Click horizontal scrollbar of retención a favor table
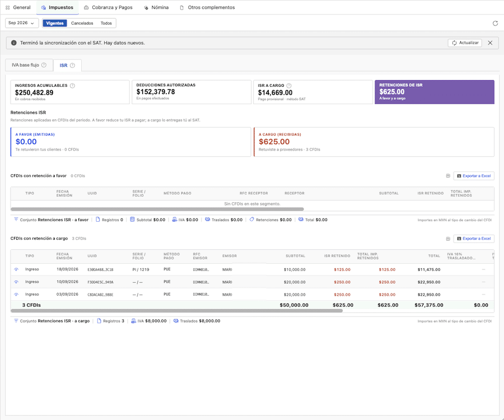 pos(157,209)
